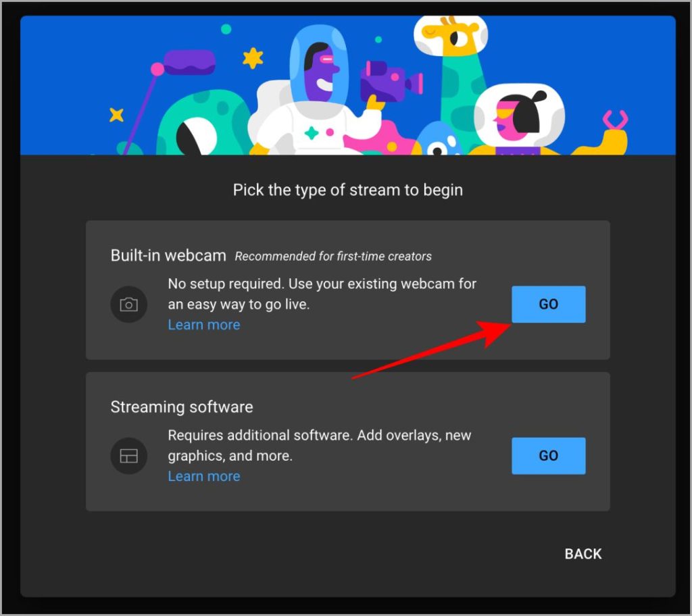Image resolution: width=692 pixels, height=616 pixels.
Task: Click GO for Built-in webcam
Action: coord(548,304)
